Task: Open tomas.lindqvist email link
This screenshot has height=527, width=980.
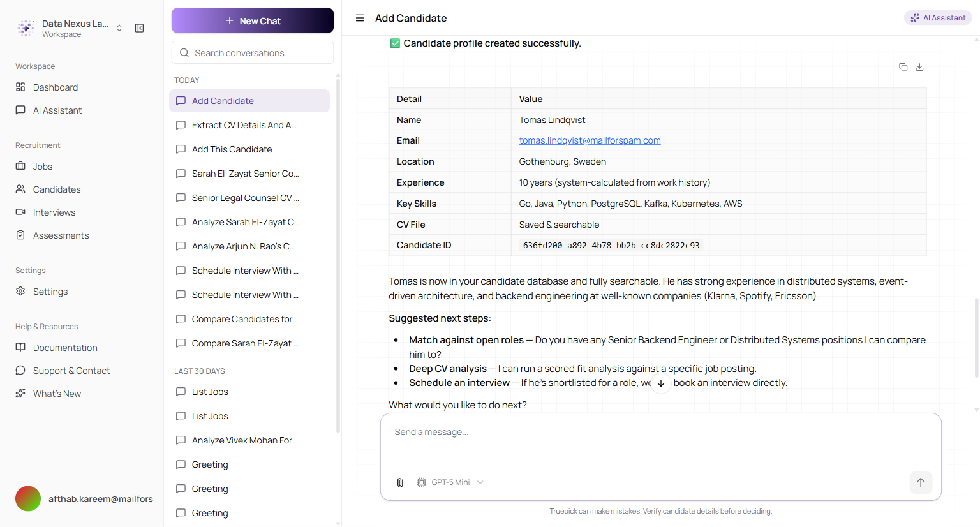Action: [590, 140]
